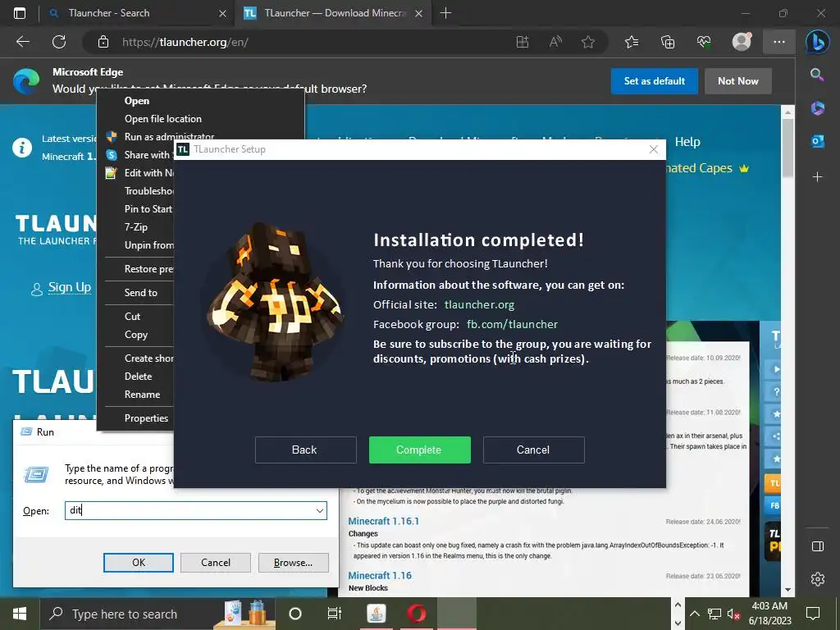Select Send to in the context menu
This screenshot has height=630, width=840.
[x=140, y=293]
